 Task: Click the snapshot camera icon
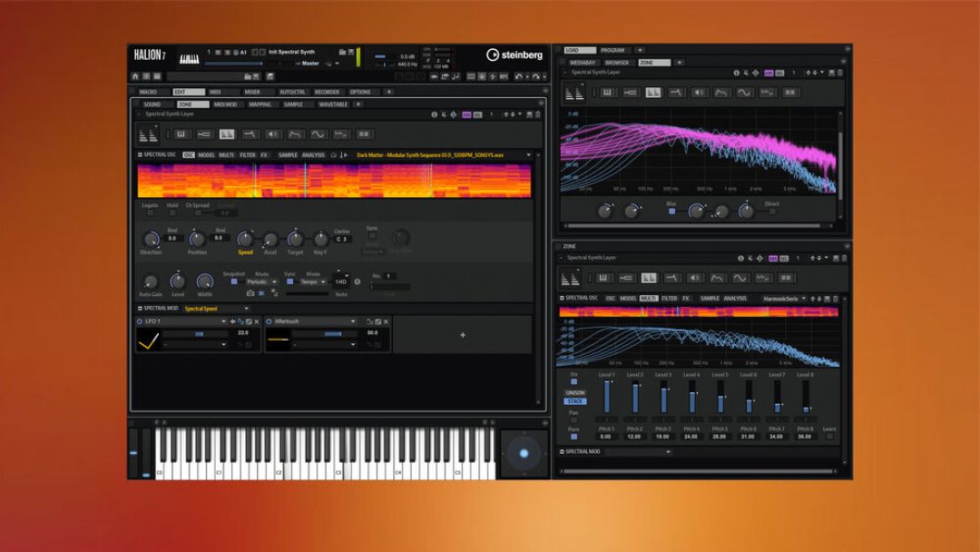250,292
